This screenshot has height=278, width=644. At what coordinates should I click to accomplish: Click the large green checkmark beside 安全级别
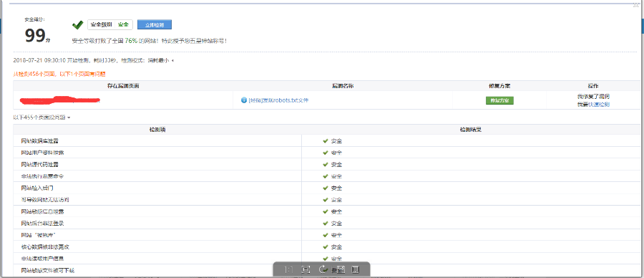pyautogui.click(x=77, y=25)
